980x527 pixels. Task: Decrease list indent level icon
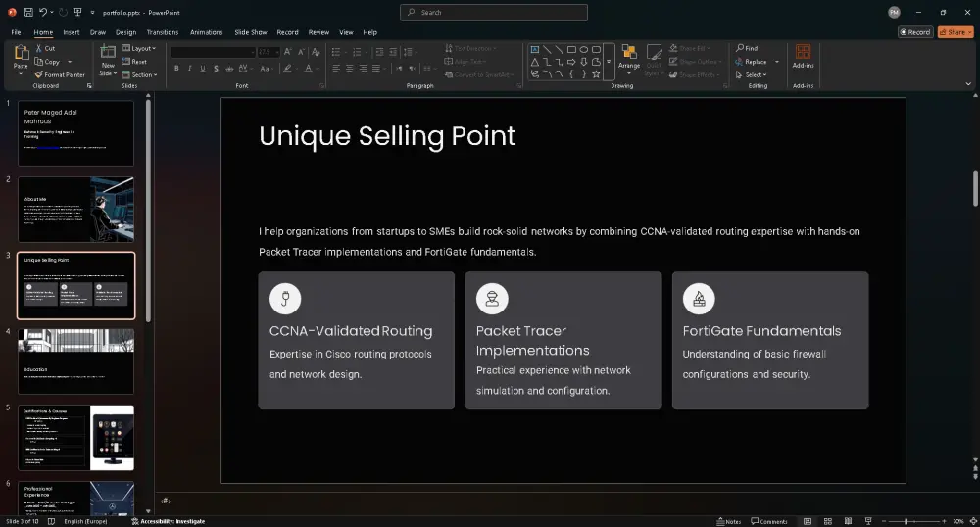(379, 52)
